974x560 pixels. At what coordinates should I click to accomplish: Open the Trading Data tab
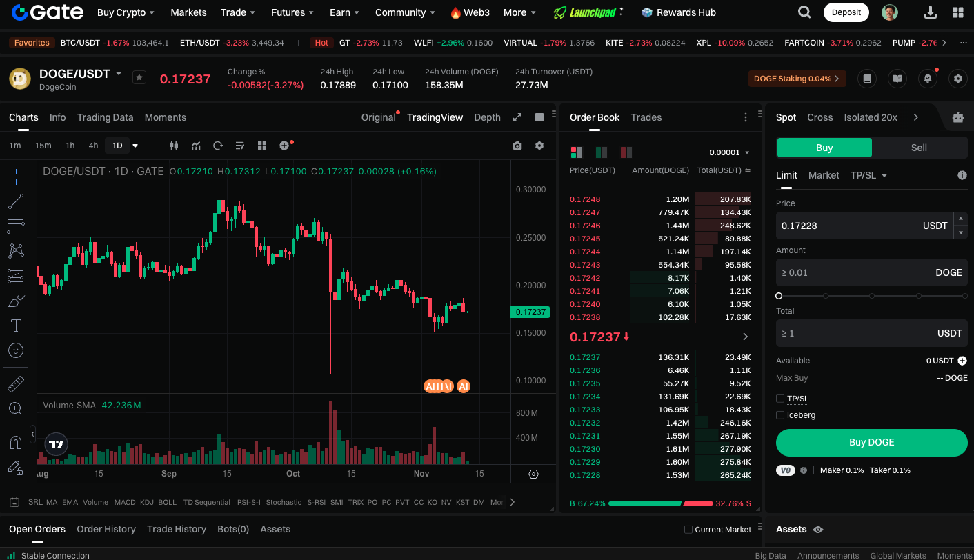tap(105, 117)
